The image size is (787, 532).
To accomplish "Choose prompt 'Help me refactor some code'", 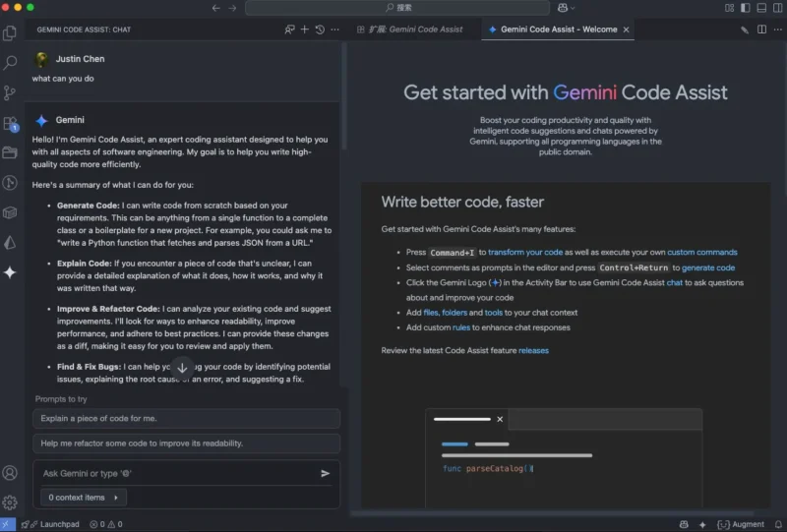I will (x=186, y=443).
